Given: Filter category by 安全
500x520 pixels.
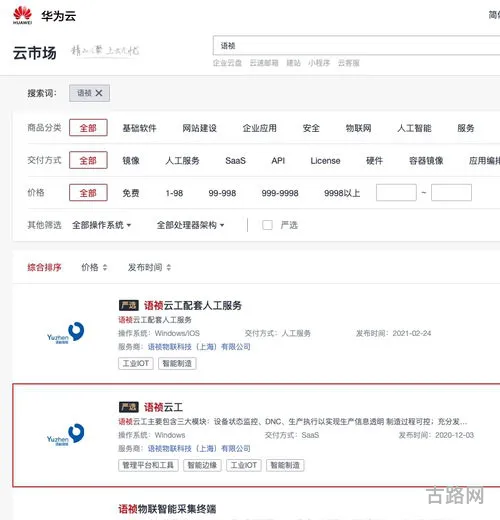Looking at the screenshot, I should [x=311, y=128].
